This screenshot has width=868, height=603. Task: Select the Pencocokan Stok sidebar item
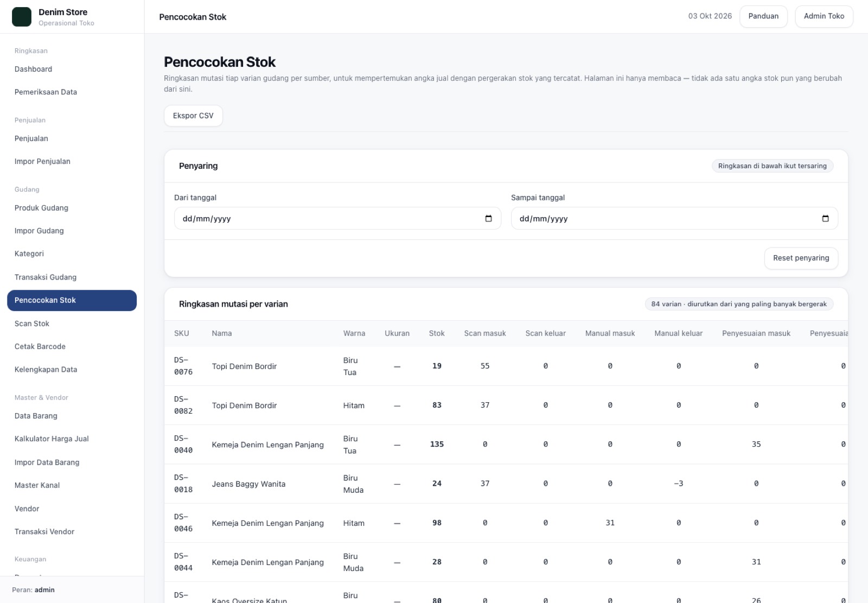pos(72,300)
